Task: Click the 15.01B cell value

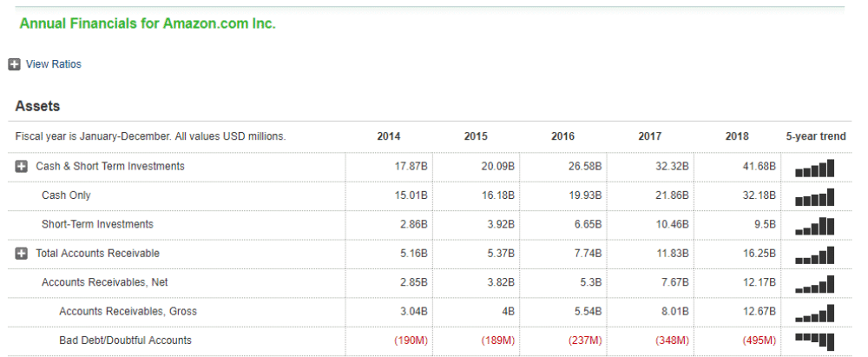Action: 411,195
